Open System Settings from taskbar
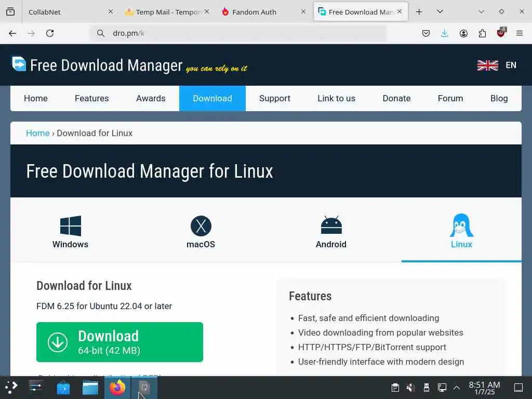 pyautogui.click(x=36, y=387)
